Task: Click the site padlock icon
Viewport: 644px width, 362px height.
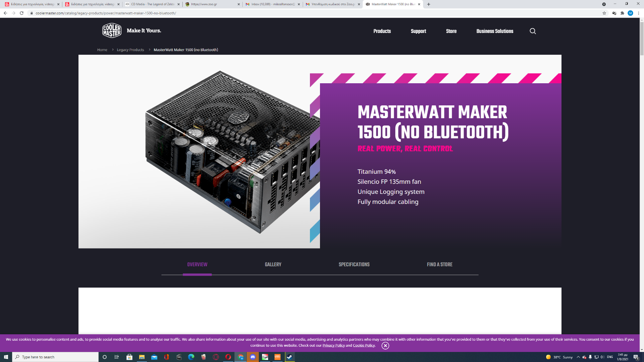Action: [31, 13]
